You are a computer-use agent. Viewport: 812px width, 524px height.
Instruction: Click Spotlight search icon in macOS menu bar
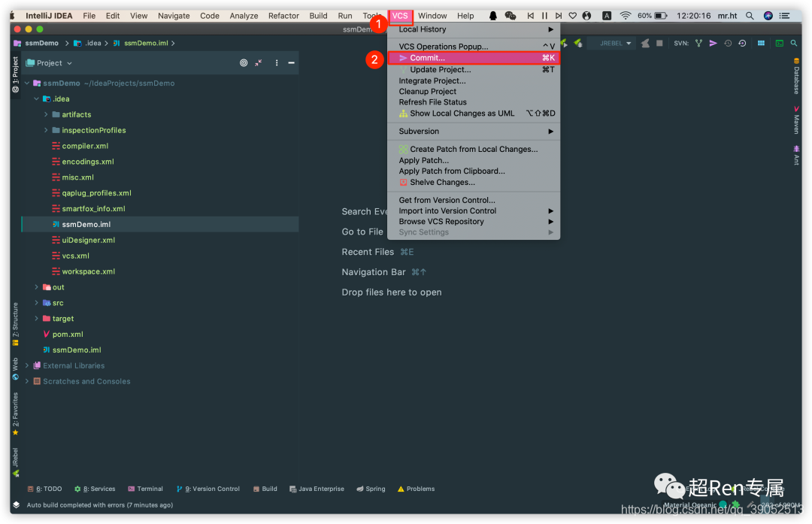(750, 16)
